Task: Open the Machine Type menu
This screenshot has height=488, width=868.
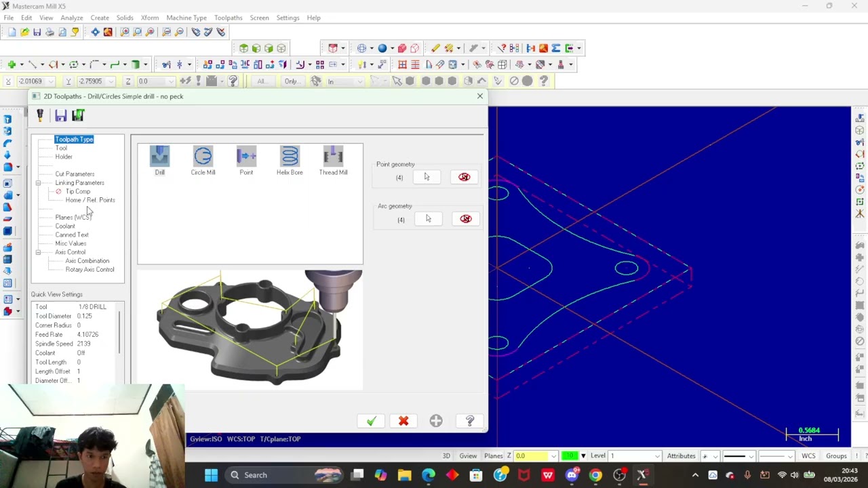Action: (x=186, y=18)
